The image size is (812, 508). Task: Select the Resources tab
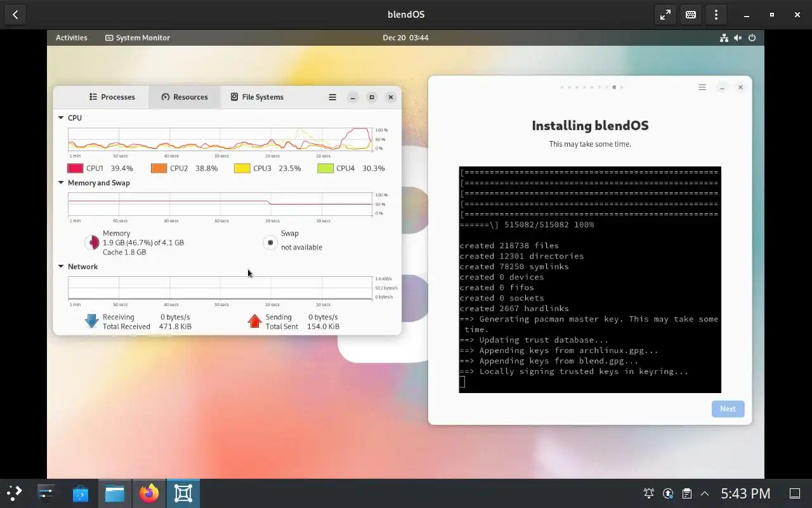[x=185, y=97]
